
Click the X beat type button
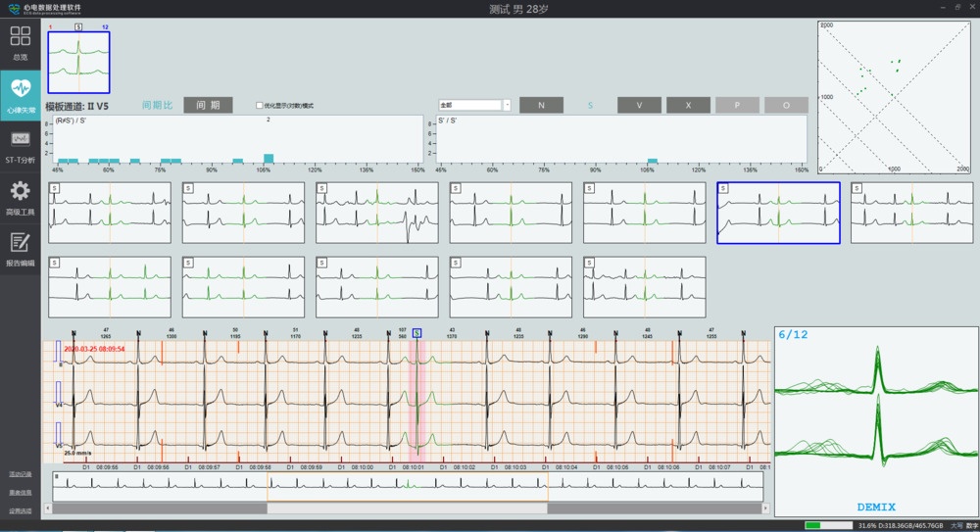(688, 105)
